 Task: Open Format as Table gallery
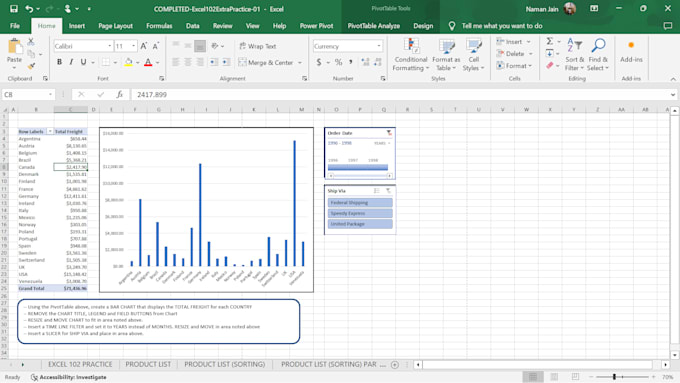[x=446, y=55]
